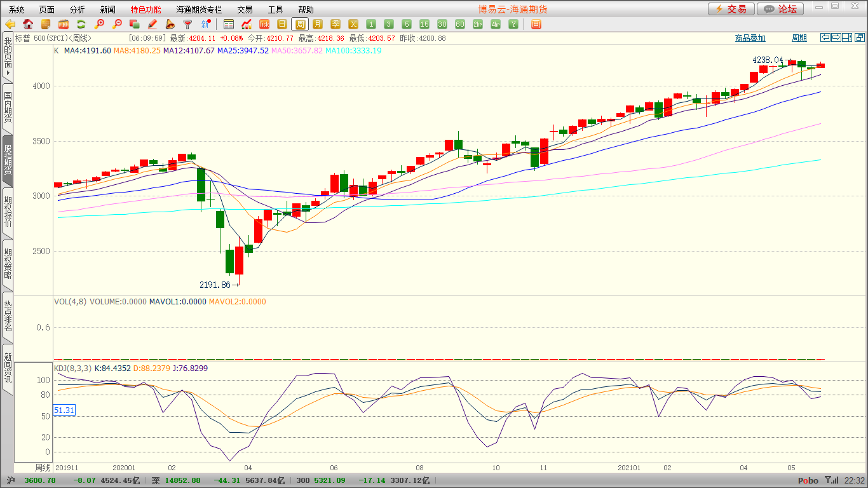Open the 新闻 menu
Viewport: 868px width, 488px height.
click(108, 10)
